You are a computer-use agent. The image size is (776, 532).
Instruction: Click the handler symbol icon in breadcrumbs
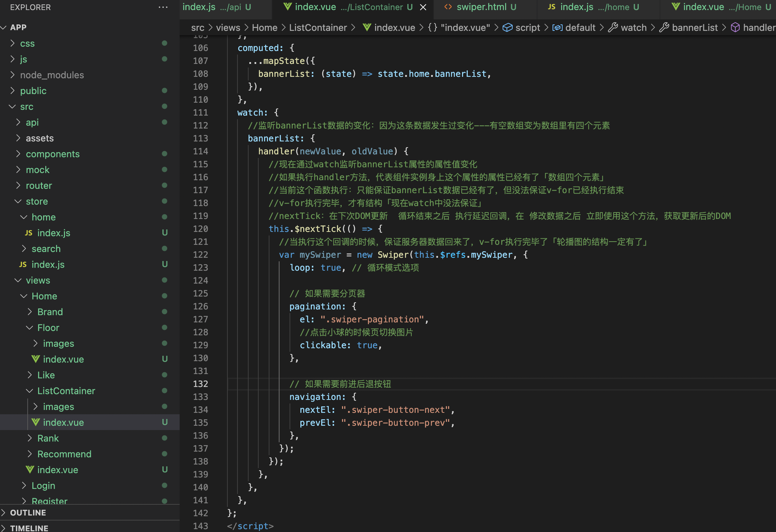tap(735, 27)
